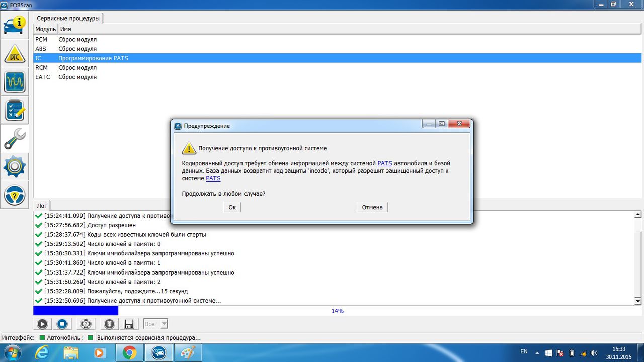This screenshot has height=362, width=644.
Task: Minimize the Предупреждение dialog
Action: point(428,124)
